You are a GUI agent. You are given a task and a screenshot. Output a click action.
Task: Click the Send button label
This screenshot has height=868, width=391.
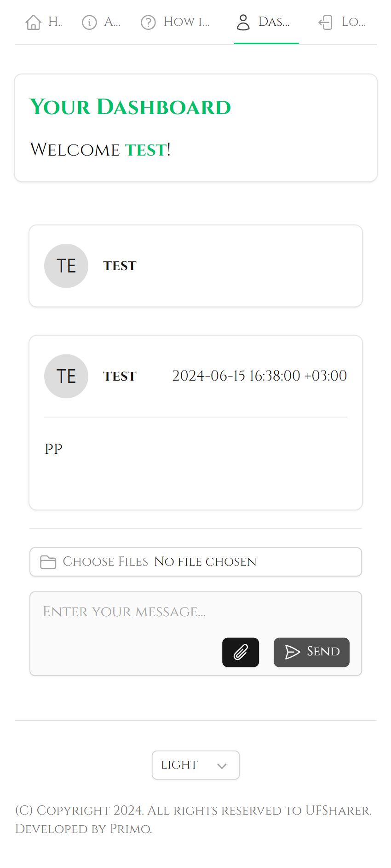323,652
